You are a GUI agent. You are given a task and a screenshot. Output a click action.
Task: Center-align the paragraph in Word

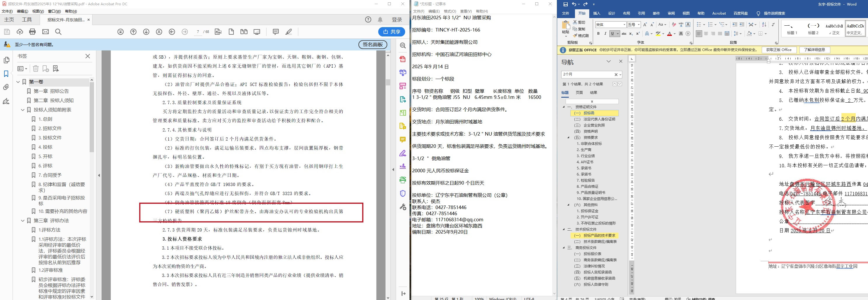point(706,34)
